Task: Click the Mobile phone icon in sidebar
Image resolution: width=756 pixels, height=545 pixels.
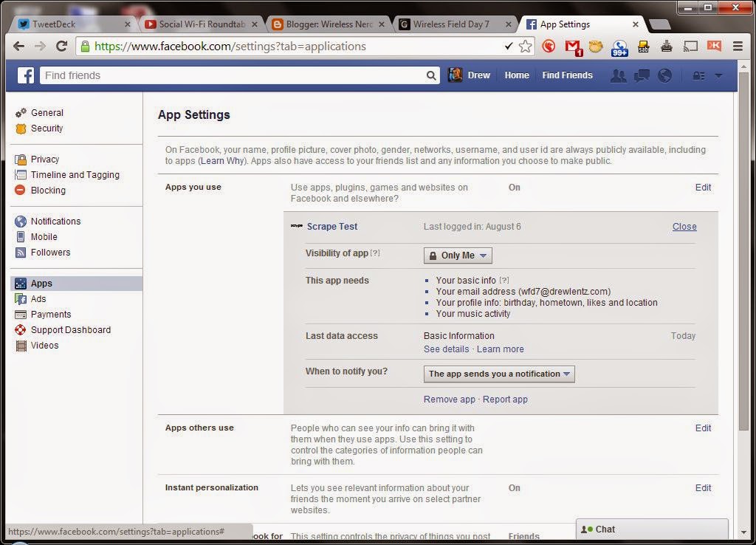Action: coord(20,237)
